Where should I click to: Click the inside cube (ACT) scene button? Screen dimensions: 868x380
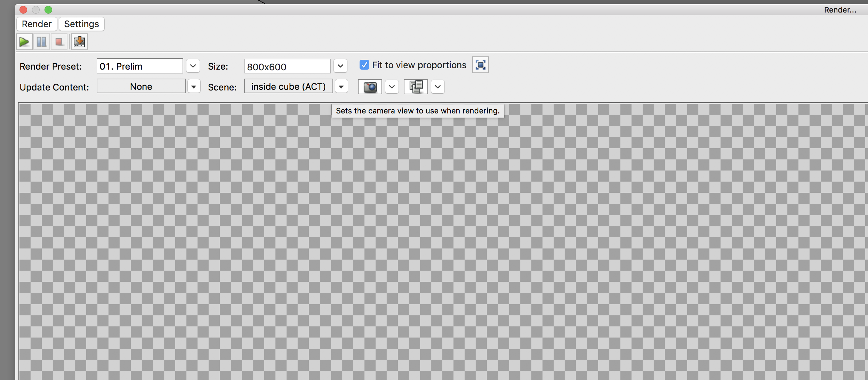coord(289,86)
